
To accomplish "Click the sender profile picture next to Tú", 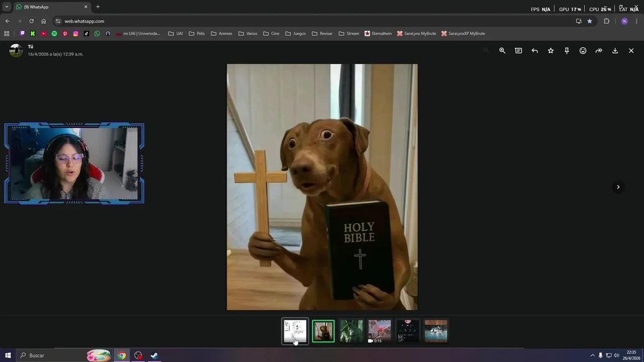I will [x=16, y=50].
